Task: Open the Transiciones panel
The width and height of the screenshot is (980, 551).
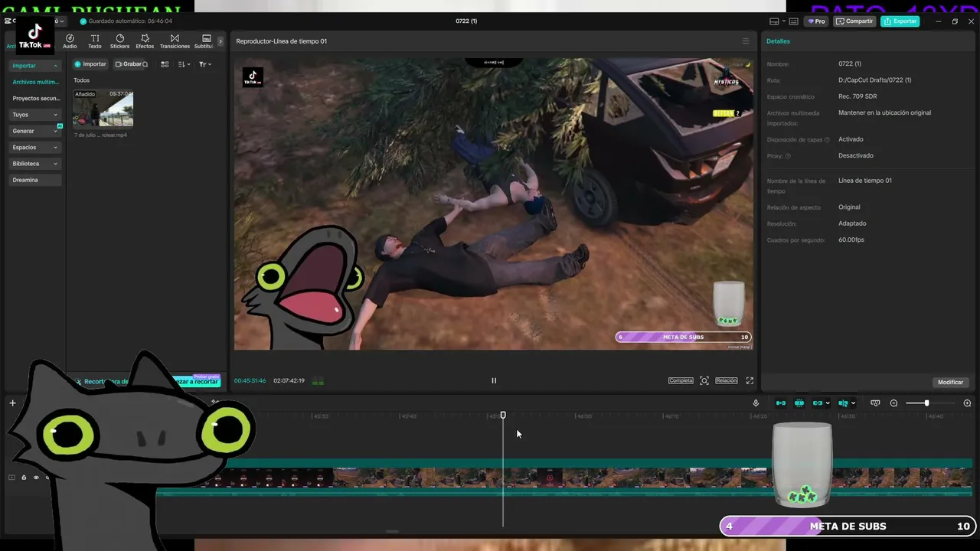Action: (x=175, y=41)
